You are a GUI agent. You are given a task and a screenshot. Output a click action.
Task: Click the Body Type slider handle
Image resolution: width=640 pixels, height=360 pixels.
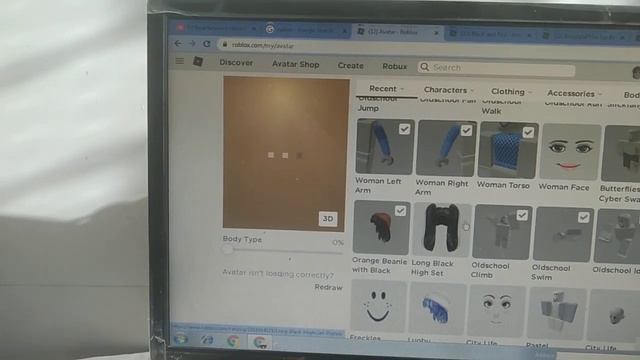[228, 249]
